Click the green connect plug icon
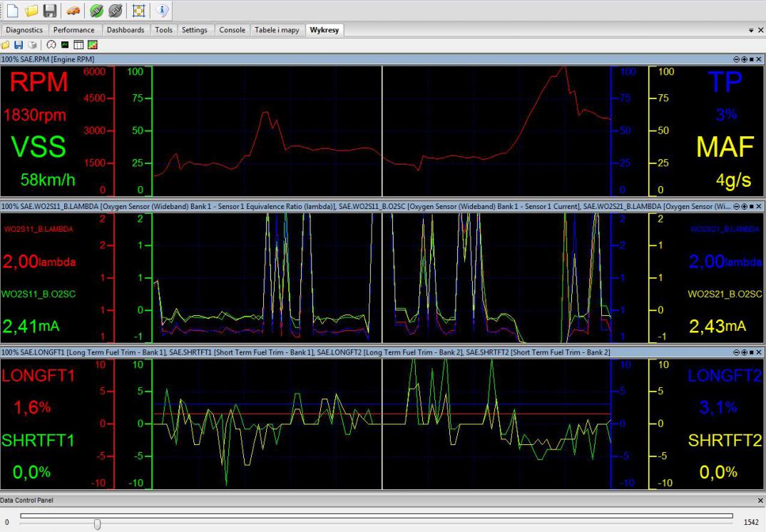 pyautogui.click(x=96, y=11)
